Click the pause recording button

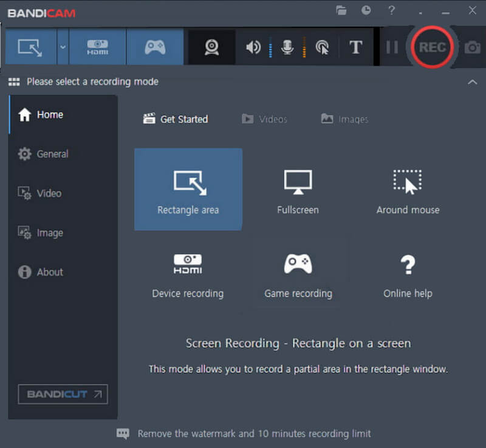pos(392,47)
